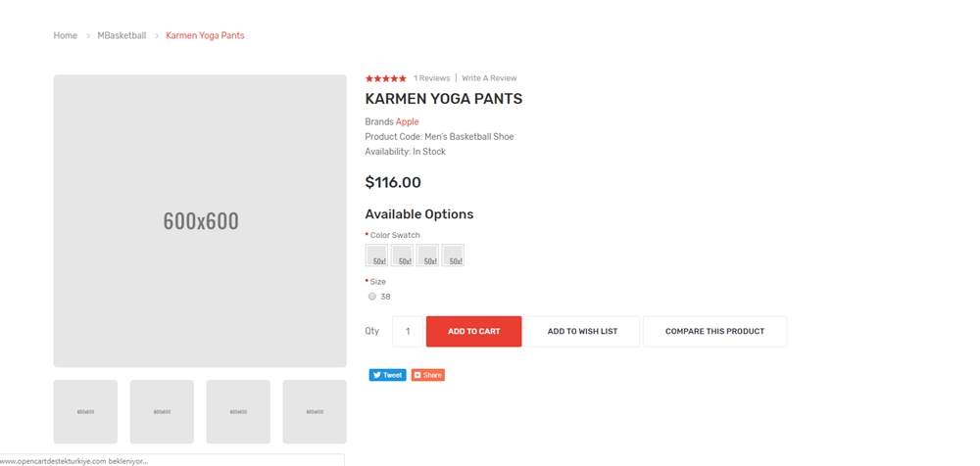Screen dimensions: 980x466
Task: Open the Apple brand link
Action: click(x=407, y=121)
